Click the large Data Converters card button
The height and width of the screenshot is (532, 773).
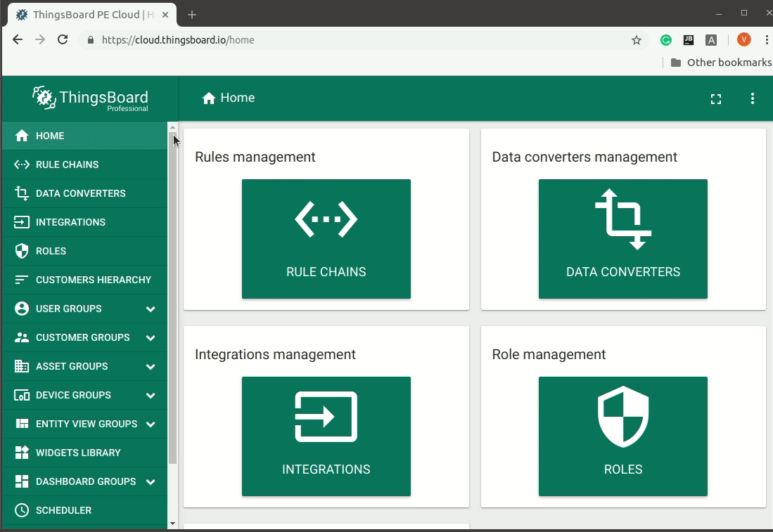(x=623, y=239)
